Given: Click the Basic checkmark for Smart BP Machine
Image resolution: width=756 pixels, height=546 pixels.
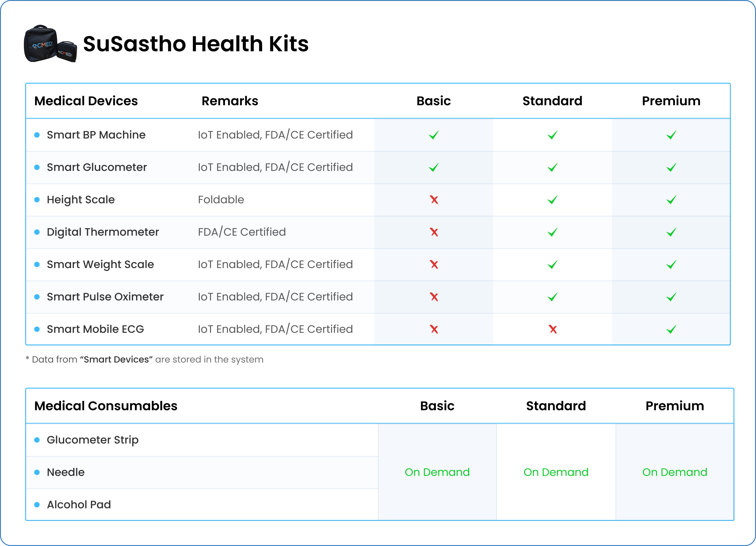Looking at the screenshot, I should tap(434, 135).
